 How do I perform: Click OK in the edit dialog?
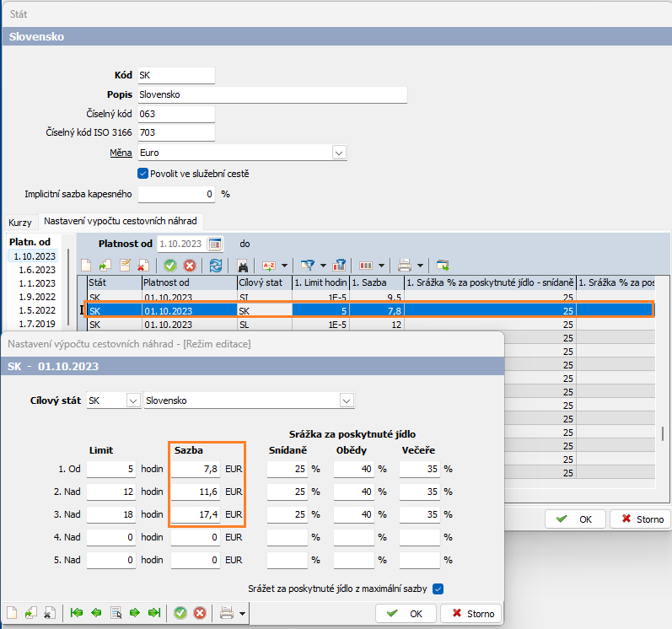click(x=406, y=613)
